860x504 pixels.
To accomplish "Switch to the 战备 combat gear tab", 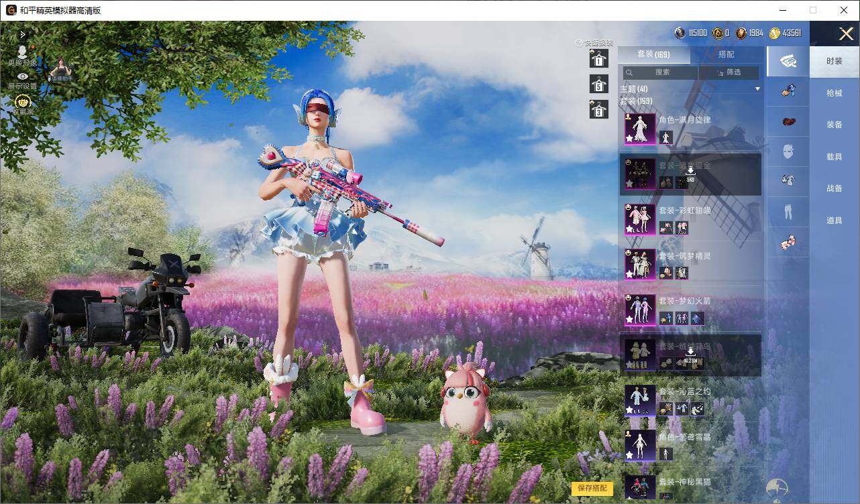I will coord(835,188).
